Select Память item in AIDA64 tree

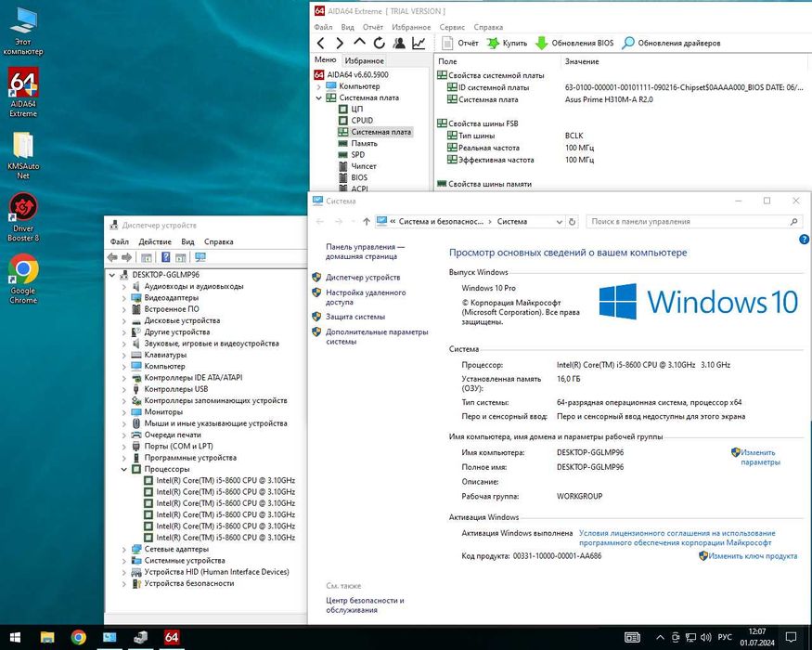coord(364,144)
